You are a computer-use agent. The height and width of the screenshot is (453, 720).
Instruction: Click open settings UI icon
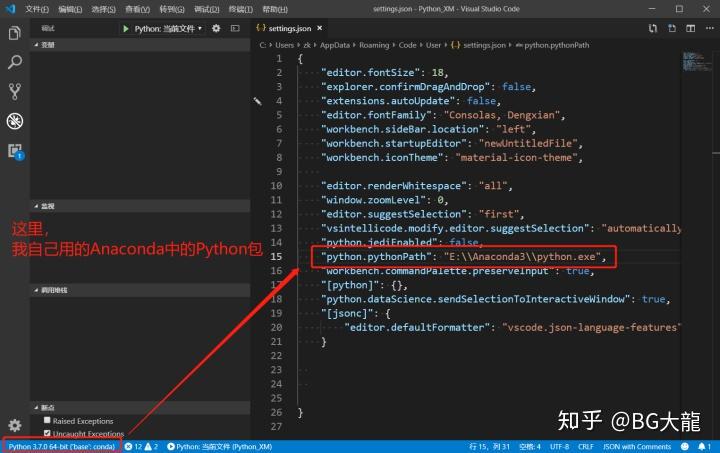tap(672, 28)
